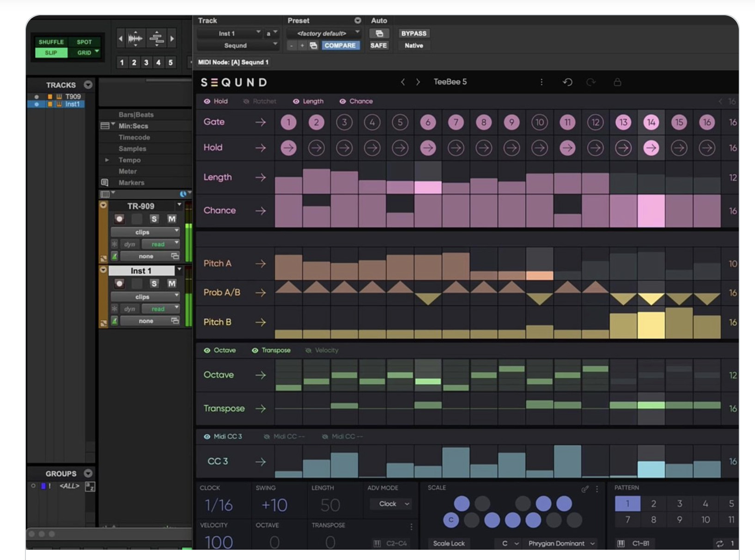Open the Phrygian Dominant scale dropdown

pos(561,543)
